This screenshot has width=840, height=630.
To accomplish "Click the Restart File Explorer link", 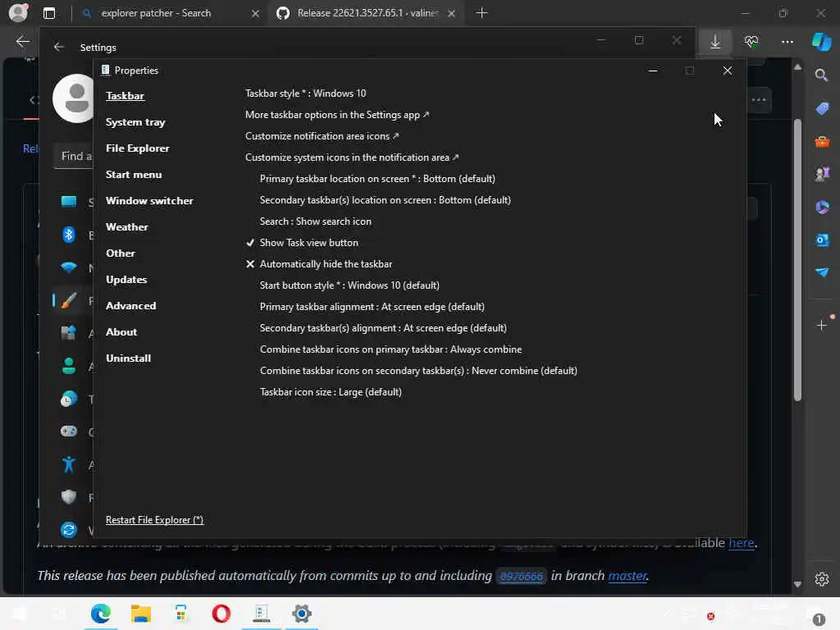I will [x=155, y=519].
